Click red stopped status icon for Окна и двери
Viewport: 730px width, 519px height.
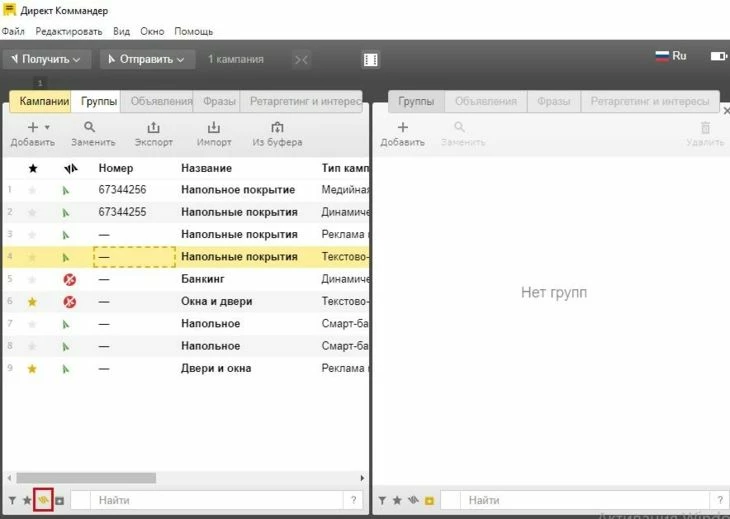pos(69,302)
